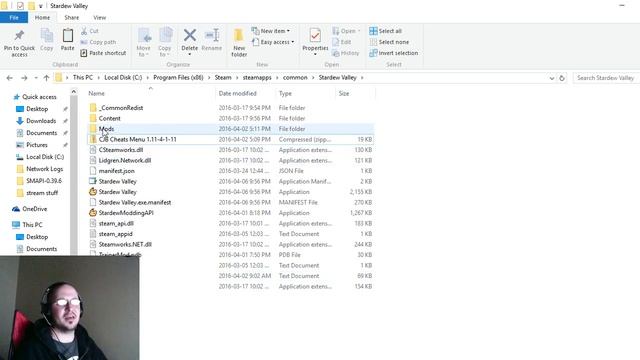
Task: Open the File ribbon tab
Action: click(x=14, y=18)
